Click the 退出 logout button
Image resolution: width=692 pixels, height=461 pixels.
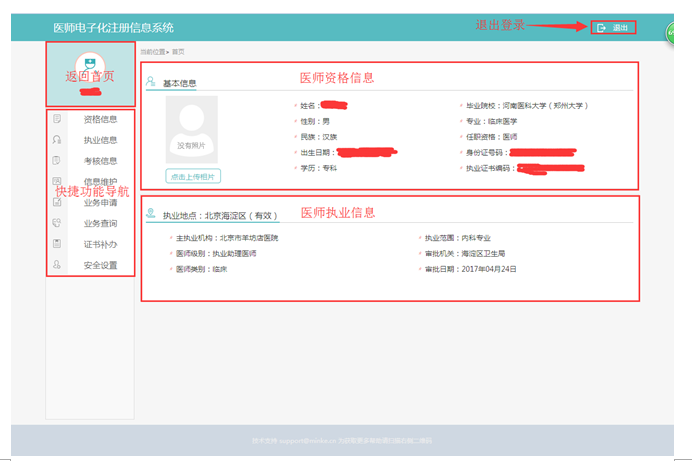click(x=613, y=27)
